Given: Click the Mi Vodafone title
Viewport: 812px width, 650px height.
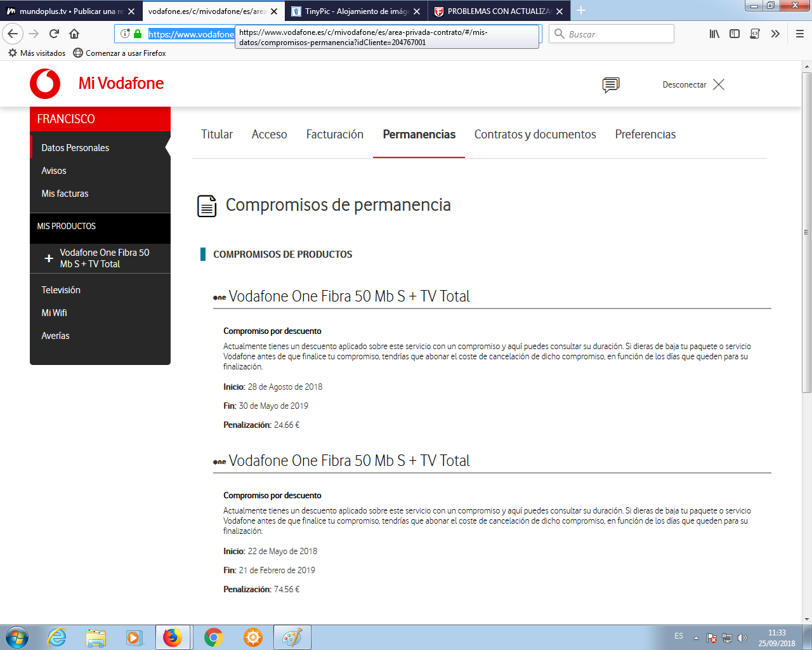Looking at the screenshot, I should (x=121, y=83).
